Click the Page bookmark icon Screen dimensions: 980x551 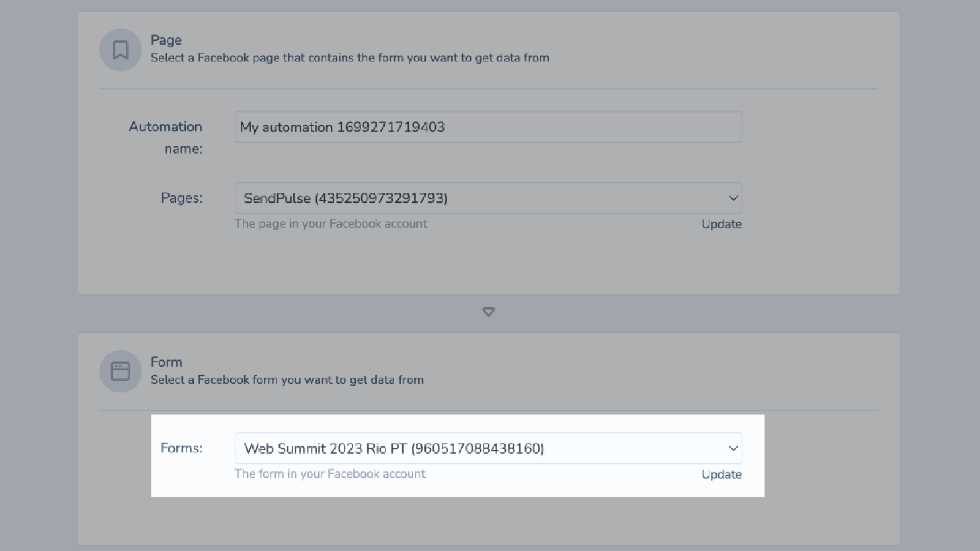tap(121, 50)
